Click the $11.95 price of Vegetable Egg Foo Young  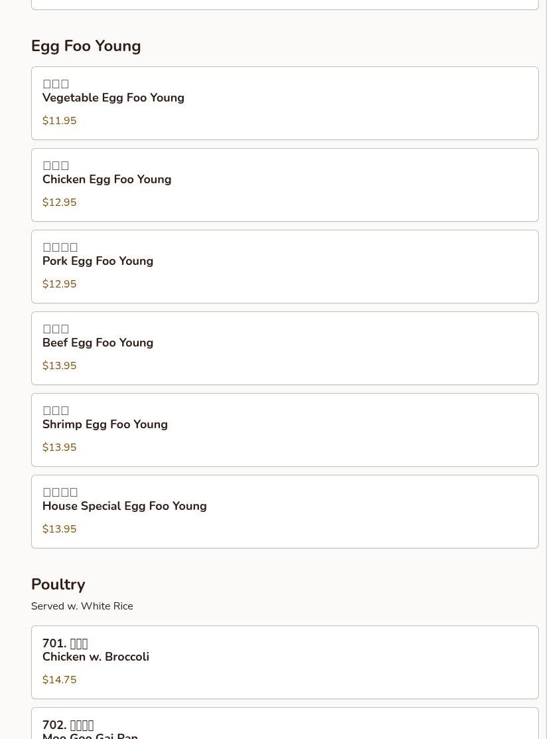[60, 121]
